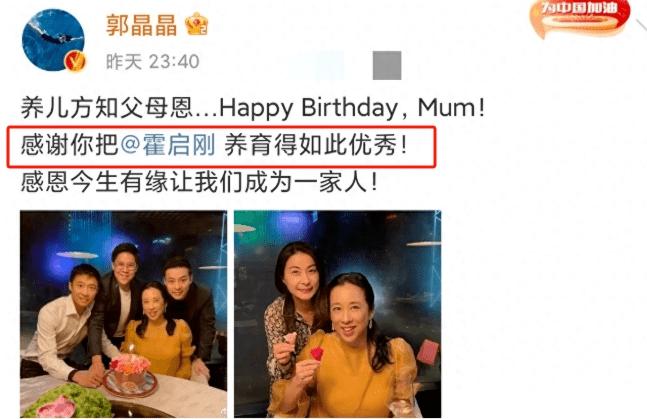
Task: Click the red strawberry held in right photo
Action: pos(316,354)
